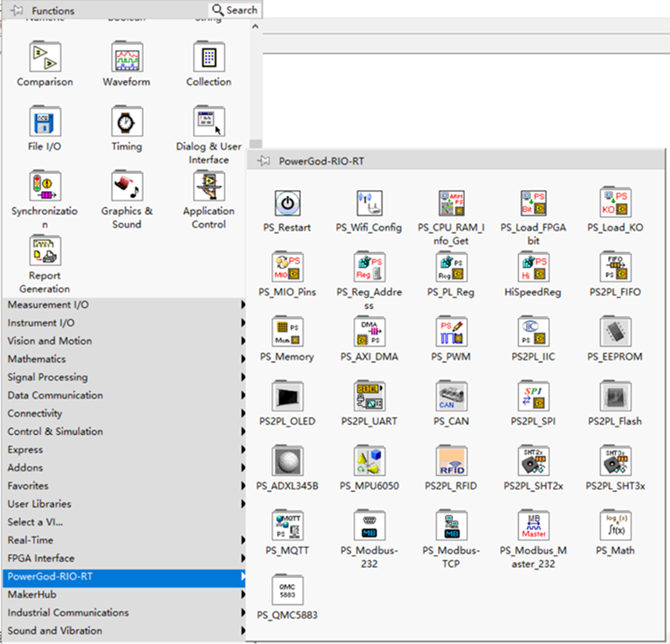Open the User Libraries entry
Viewport: 670px width, 644px height.
(x=125, y=504)
